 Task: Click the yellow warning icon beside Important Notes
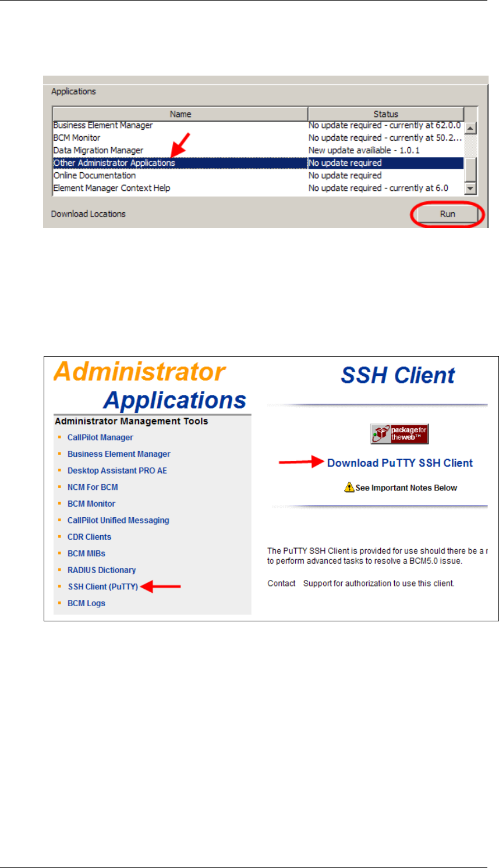349,487
